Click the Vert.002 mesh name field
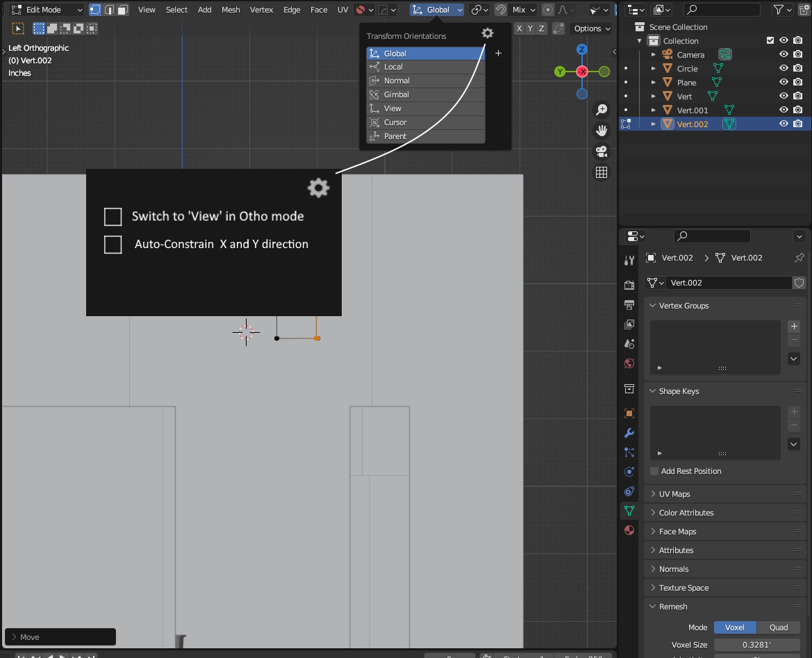Image resolution: width=812 pixels, height=658 pixels. click(x=729, y=283)
